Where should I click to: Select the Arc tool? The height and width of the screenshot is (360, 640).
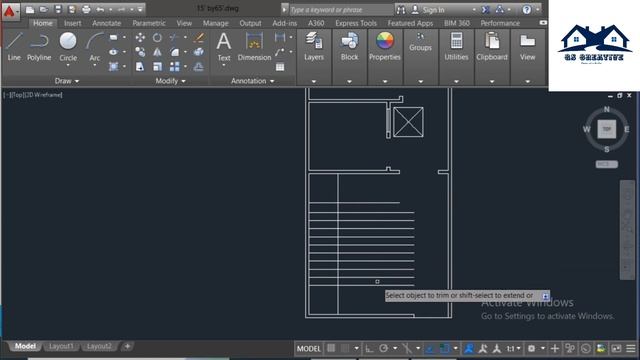point(95,47)
